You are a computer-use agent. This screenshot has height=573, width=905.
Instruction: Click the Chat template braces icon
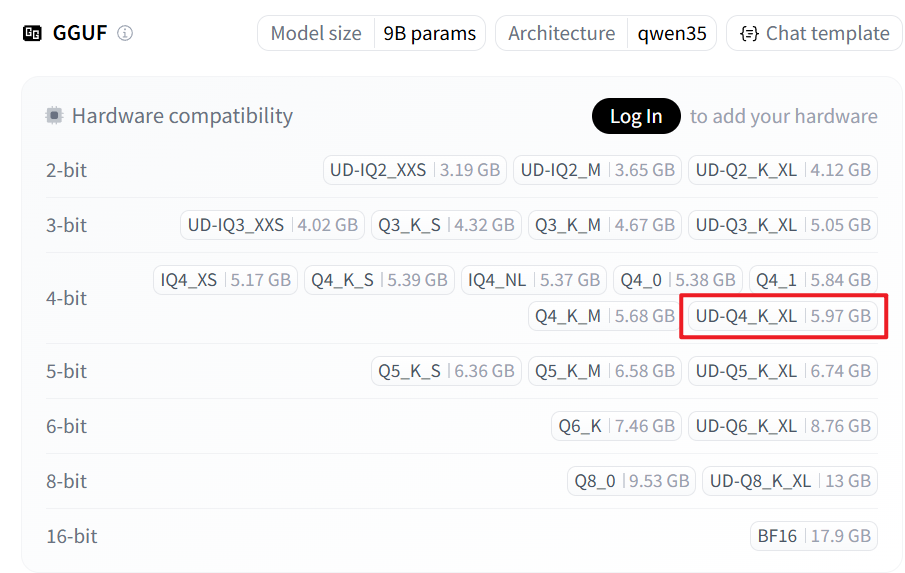[x=748, y=33]
